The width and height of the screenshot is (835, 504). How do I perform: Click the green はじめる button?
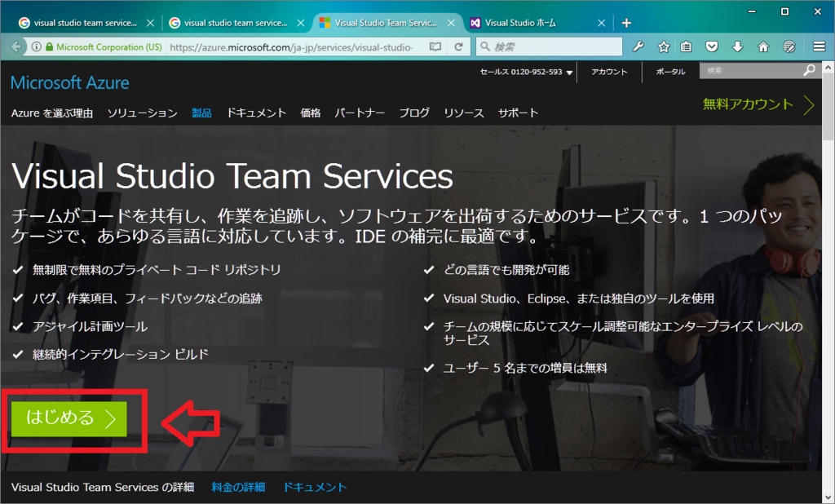point(69,418)
